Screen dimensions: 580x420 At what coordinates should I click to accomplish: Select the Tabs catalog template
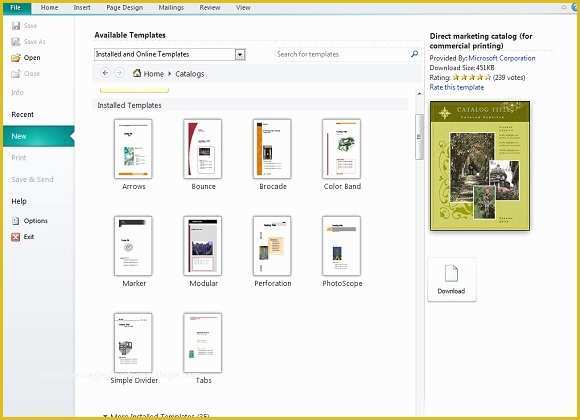[x=203, y=349]
